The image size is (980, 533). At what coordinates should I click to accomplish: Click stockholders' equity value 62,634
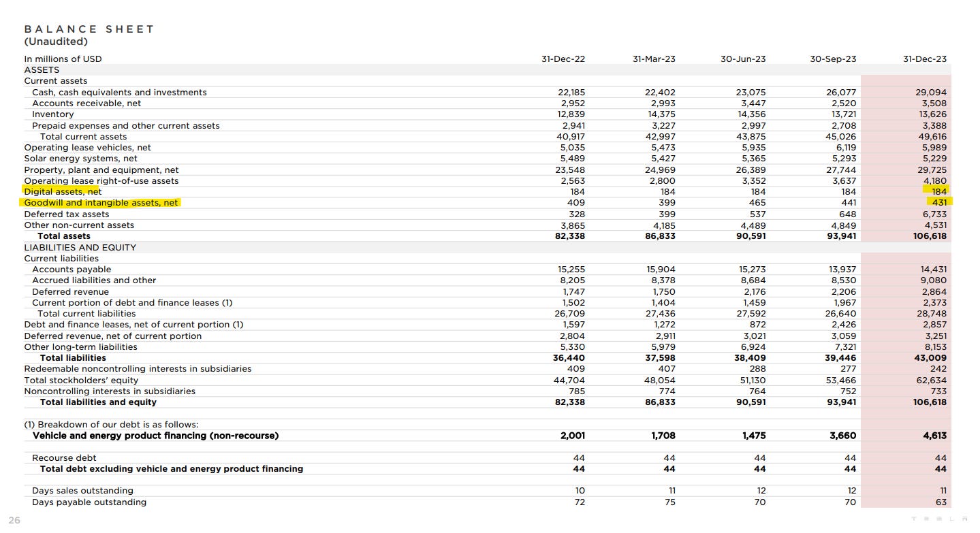click(932, 381)
